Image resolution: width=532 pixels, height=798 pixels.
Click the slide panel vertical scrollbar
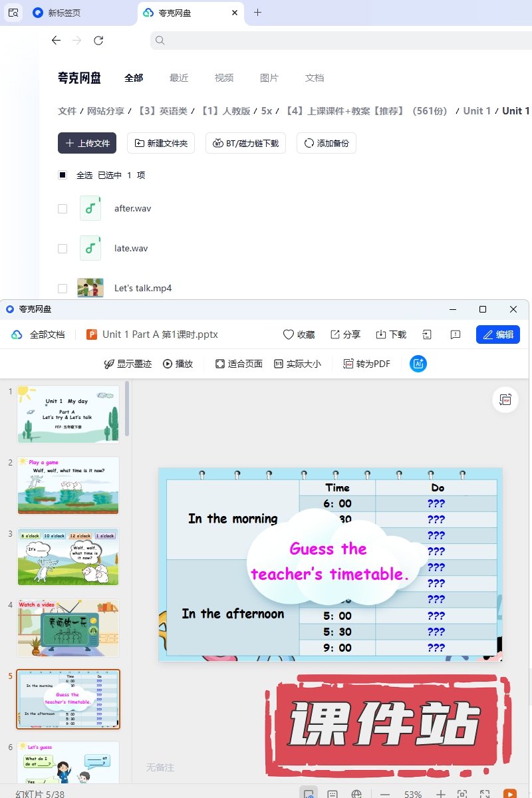point(127,409)
